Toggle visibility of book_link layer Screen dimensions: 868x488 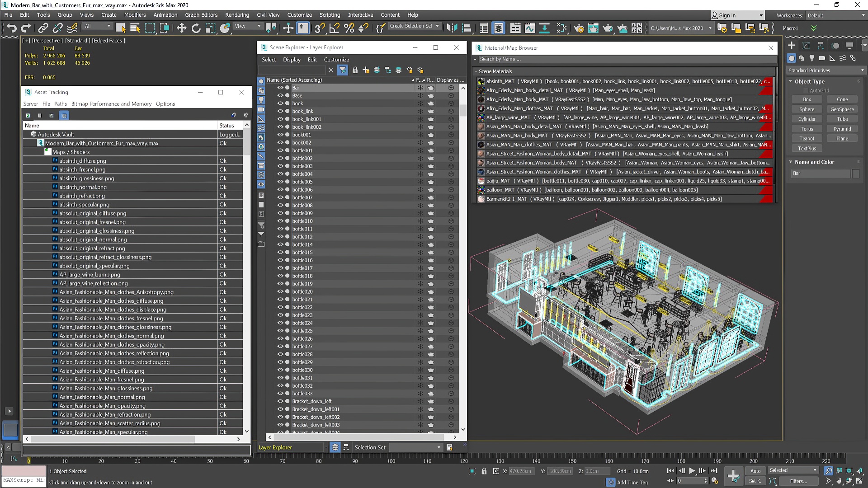(280, 111)
